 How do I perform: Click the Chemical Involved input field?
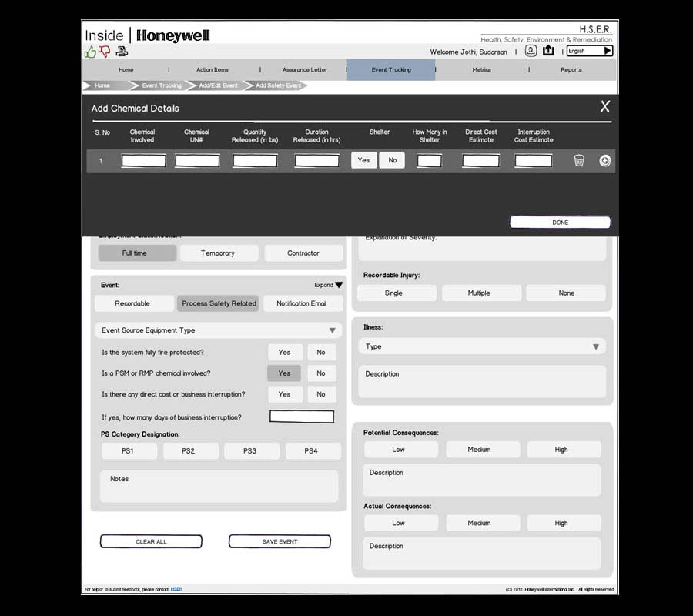[x=143, y=161]
